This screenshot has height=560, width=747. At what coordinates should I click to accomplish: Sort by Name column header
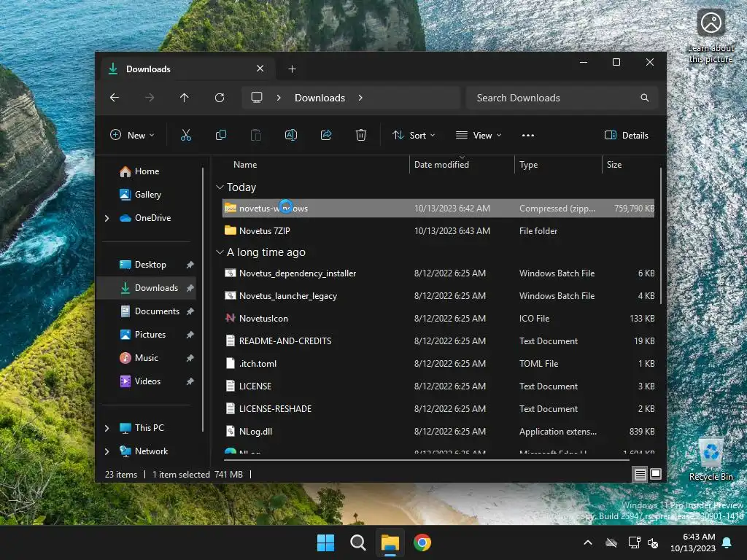pos(245,165)
